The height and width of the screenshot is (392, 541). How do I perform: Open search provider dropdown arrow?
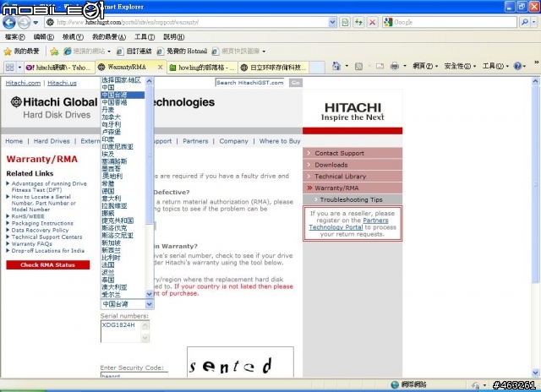pos(534,23)
